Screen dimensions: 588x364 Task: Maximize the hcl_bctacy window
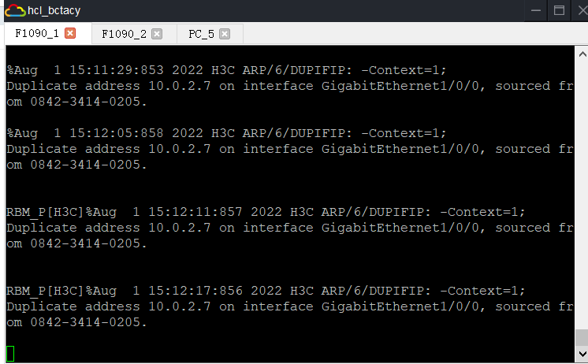point(560,10)
